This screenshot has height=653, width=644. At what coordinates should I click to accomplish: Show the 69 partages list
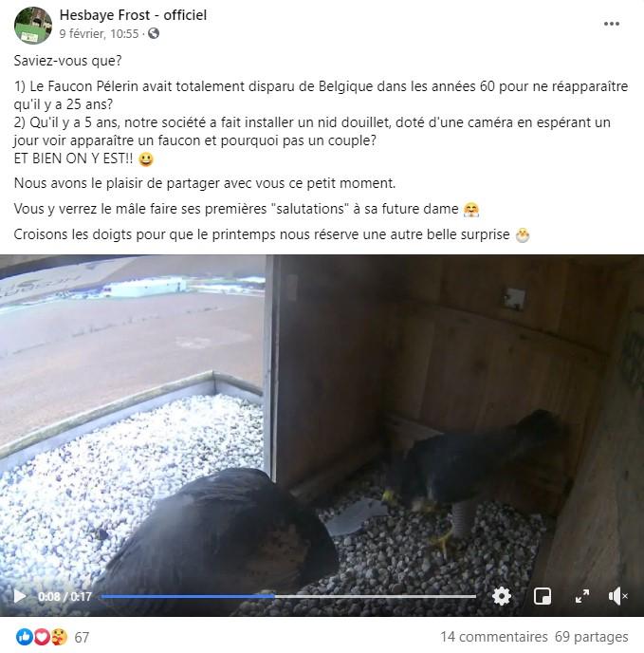pos(592,637)
